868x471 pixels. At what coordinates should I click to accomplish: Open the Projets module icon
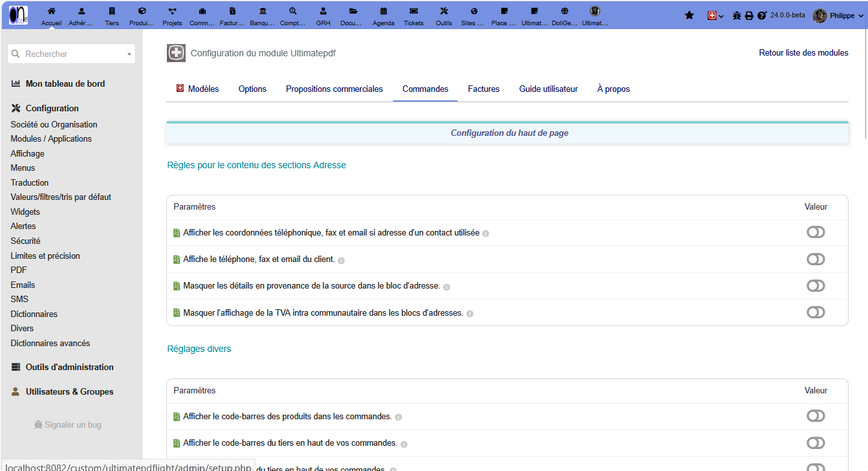[x=172, y=16]
